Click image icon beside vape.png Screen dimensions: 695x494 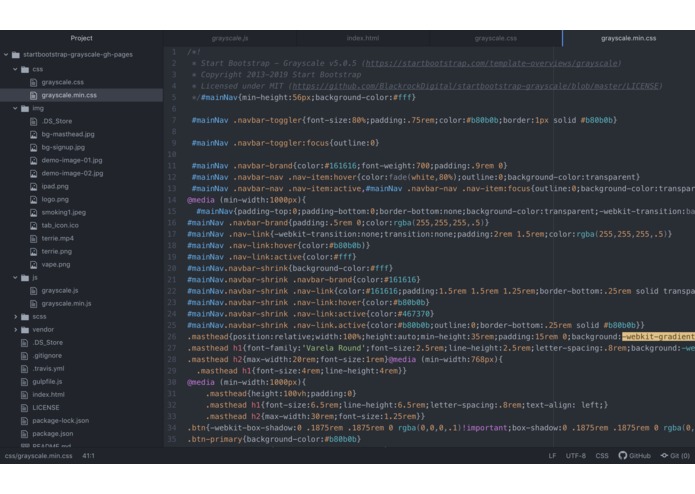33,265
